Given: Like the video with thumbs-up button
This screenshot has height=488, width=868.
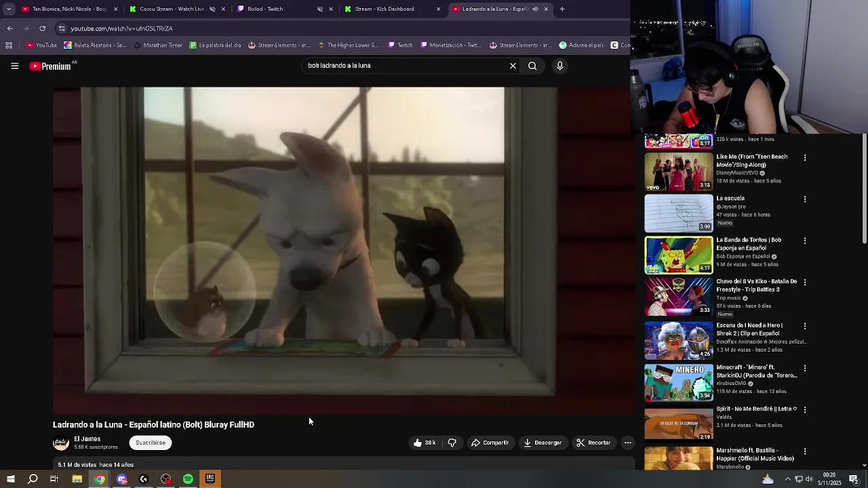Looking at the screenshot, I should click(425, 443).
